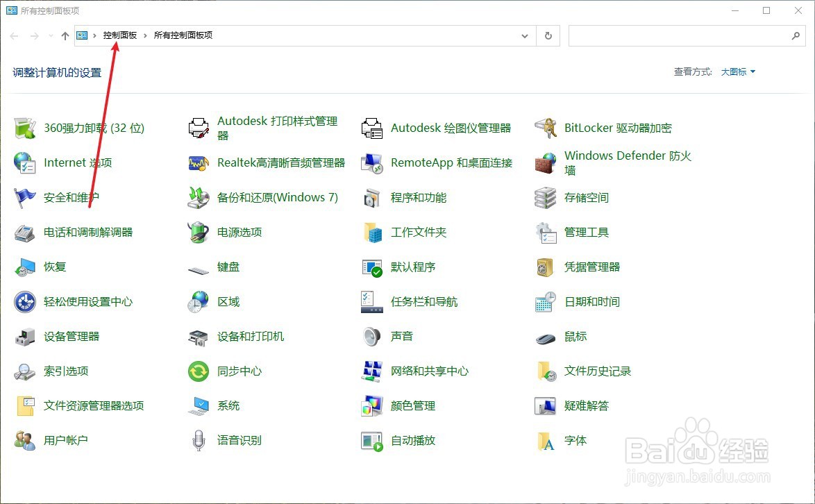The width and height of the screenshot is (815, 504).
Task: Open 默认程序 icon
Action: tap(371, 267)
